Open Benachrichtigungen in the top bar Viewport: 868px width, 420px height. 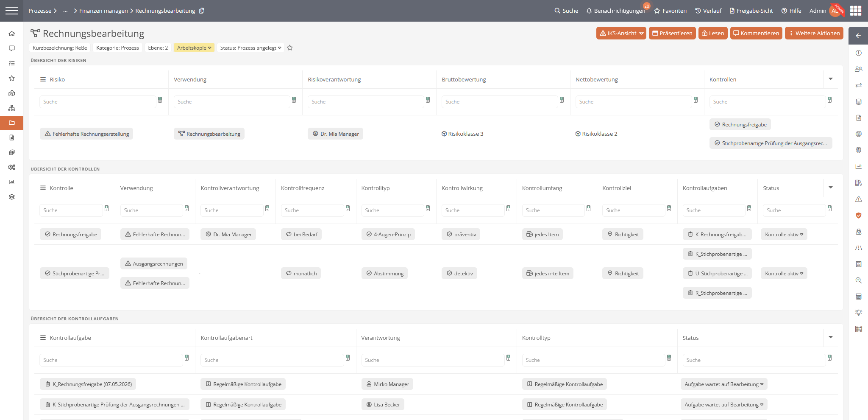tap(616, 11)
